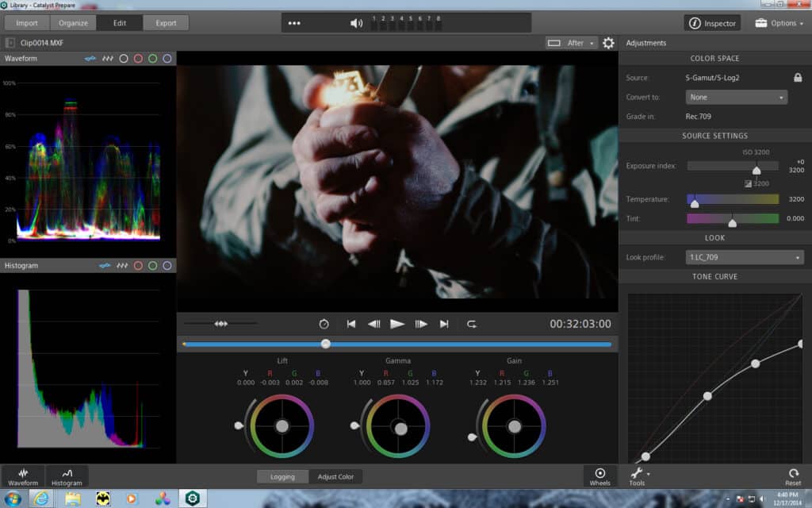Click the source color space lock icon
The height and width of the screenshot is (508, 812).
coord(798,77)
